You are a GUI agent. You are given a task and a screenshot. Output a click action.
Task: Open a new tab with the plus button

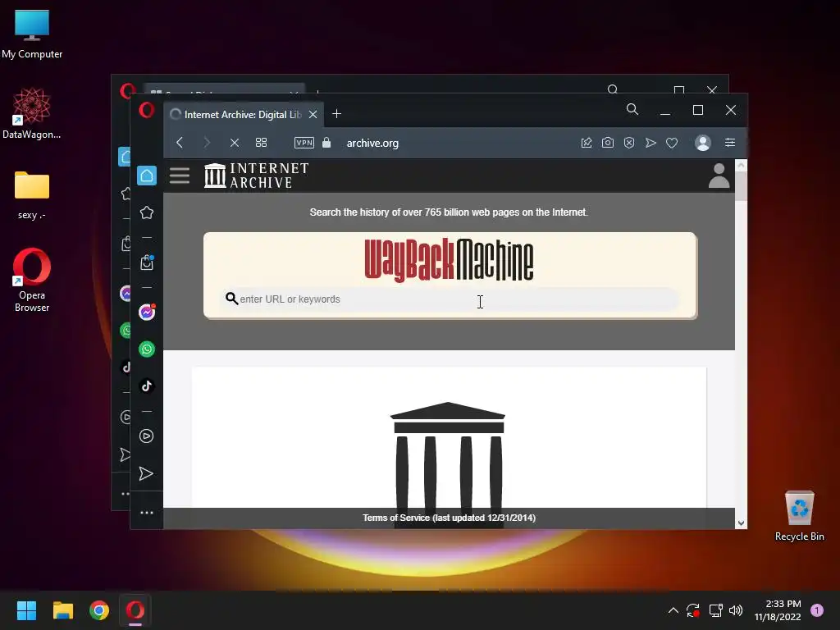336,114
